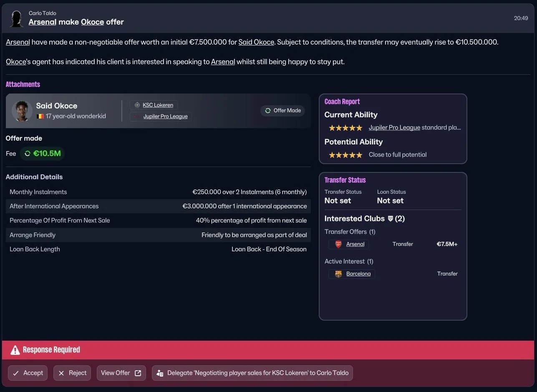Open the Arsenal link in message title
The height and width of the screenshot is (392, 537).
coord(43,22)
